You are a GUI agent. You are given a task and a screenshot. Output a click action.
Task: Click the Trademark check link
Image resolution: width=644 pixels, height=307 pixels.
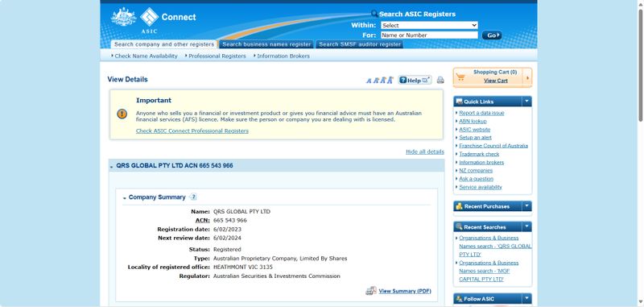479,154
